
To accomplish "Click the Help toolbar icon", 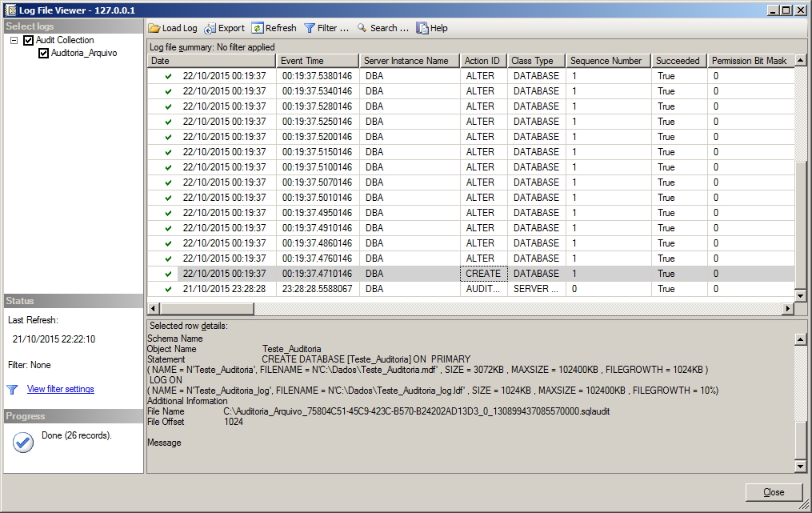I will click(422, 28).
